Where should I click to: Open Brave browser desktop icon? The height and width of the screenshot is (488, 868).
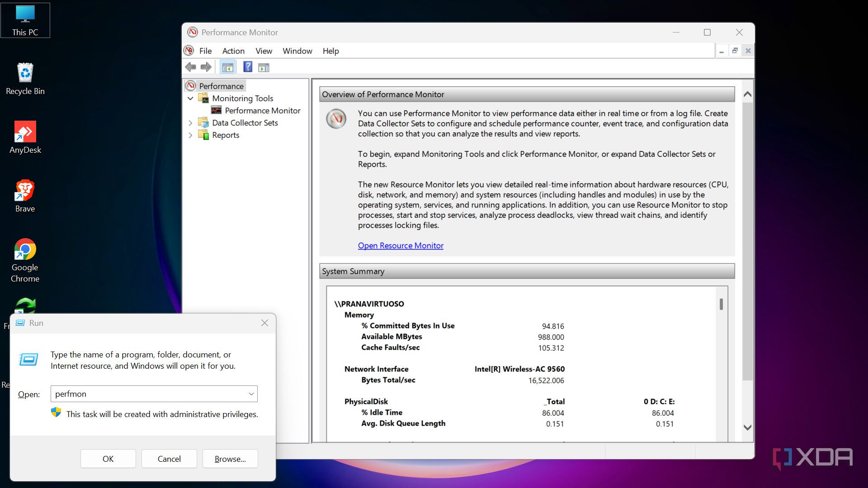(25, 196)
